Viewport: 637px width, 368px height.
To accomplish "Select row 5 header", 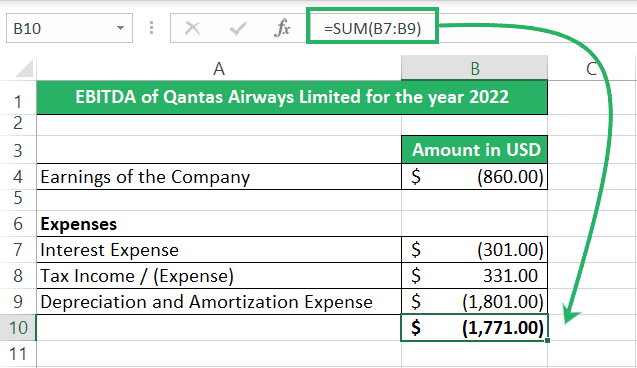I will pos(18,199).
